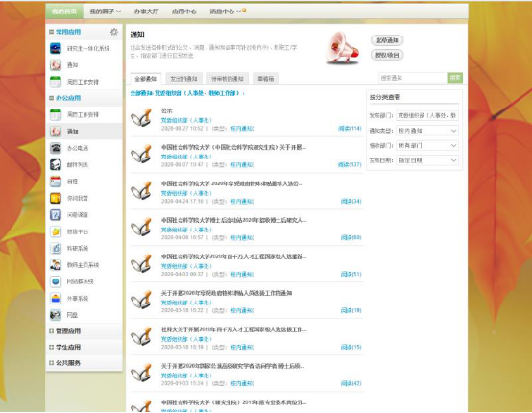
Task: Switch to the 发出的通知 tab
Action: click(183, 79)
